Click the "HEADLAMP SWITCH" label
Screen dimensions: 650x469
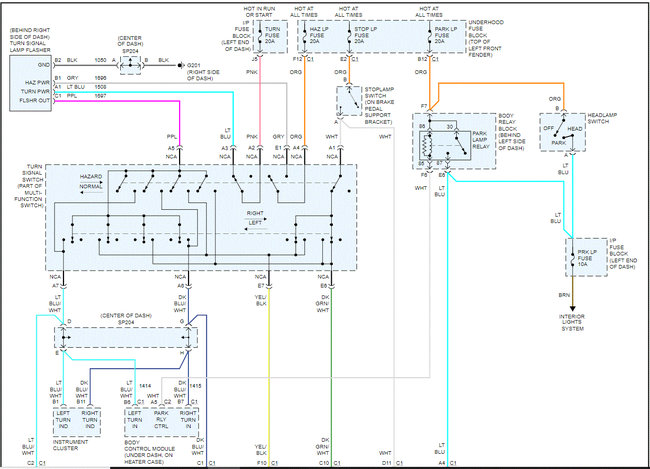pyautogui.click(x=602, y=118)
